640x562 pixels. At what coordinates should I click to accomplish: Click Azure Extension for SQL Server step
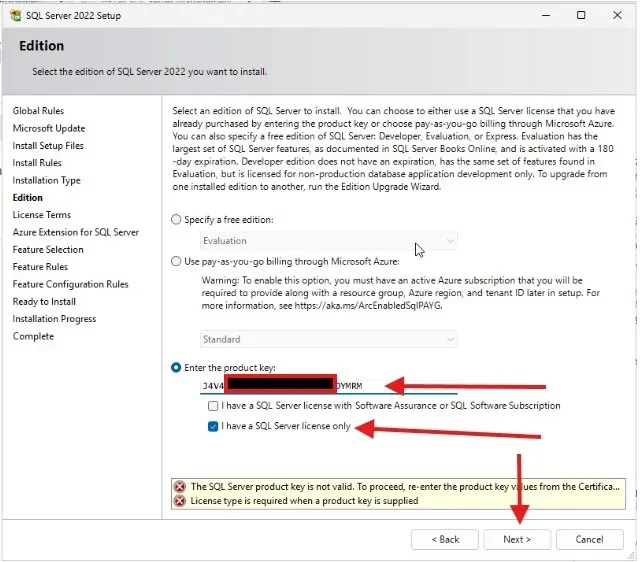[76, 232]
